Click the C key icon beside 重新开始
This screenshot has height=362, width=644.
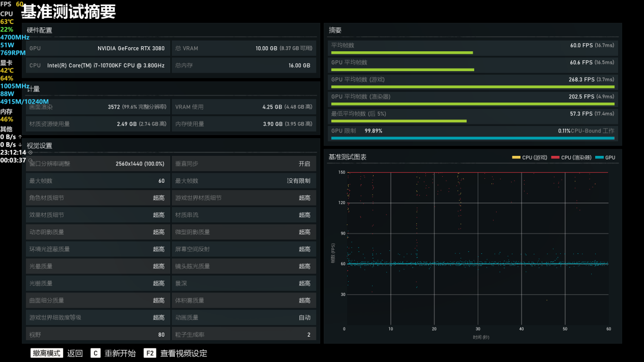(96, 353)
